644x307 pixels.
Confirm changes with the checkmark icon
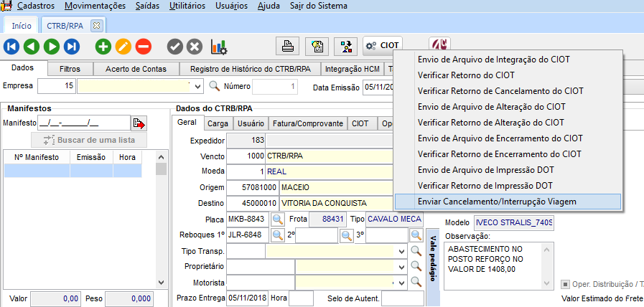click(174, 46)
